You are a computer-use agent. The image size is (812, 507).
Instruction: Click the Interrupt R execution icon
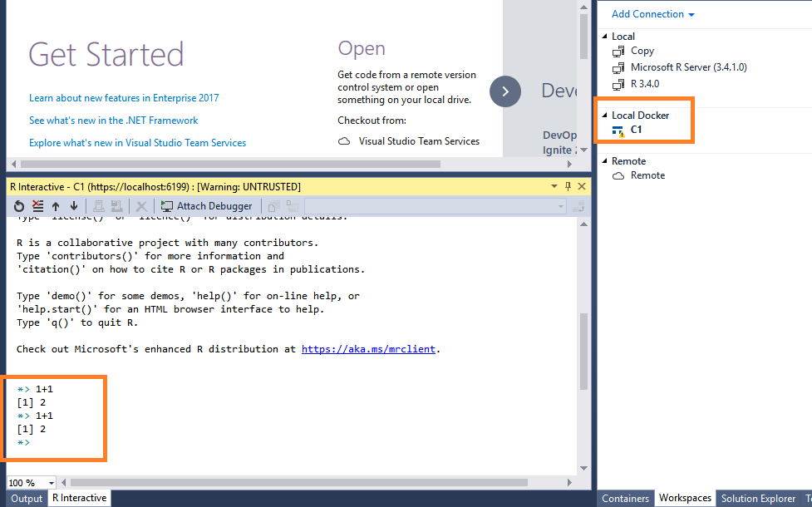[x=37, y=205]
